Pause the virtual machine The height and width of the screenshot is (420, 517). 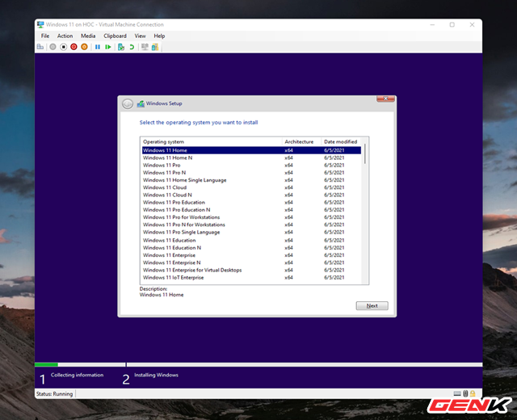pyautogui.click(x=98, y=47)
